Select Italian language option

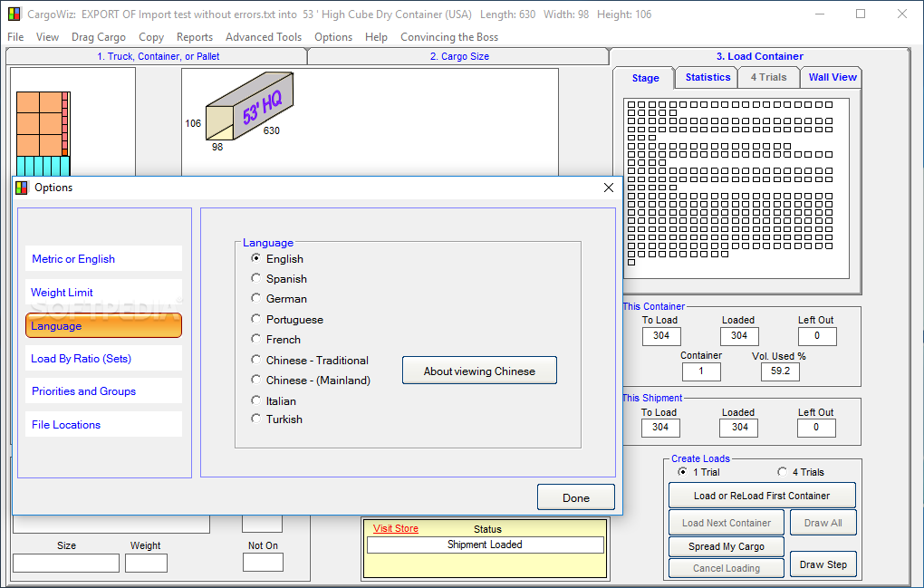(274, 400)
